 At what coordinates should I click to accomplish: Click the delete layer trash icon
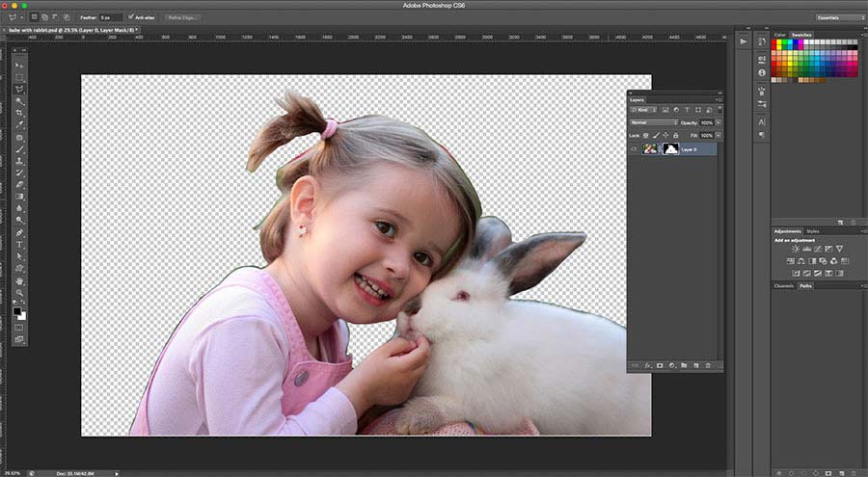[x=707, y=366]
